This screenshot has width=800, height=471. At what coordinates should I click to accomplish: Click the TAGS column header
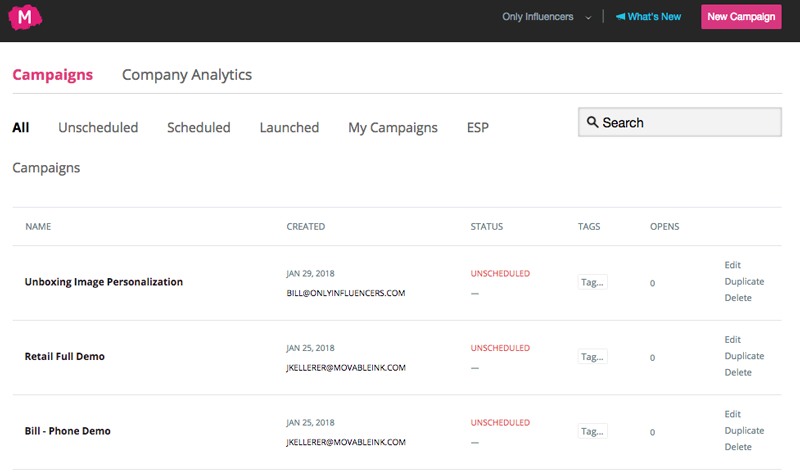589,227
